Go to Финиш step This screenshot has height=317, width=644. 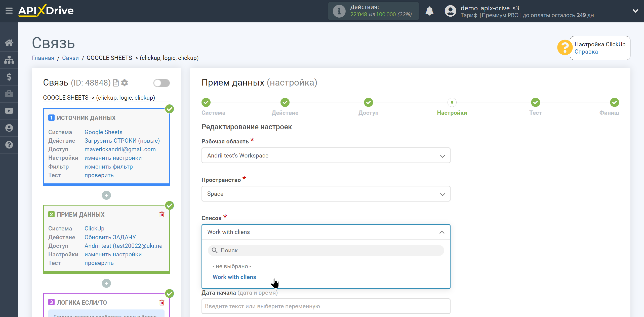tap(615, 102)
